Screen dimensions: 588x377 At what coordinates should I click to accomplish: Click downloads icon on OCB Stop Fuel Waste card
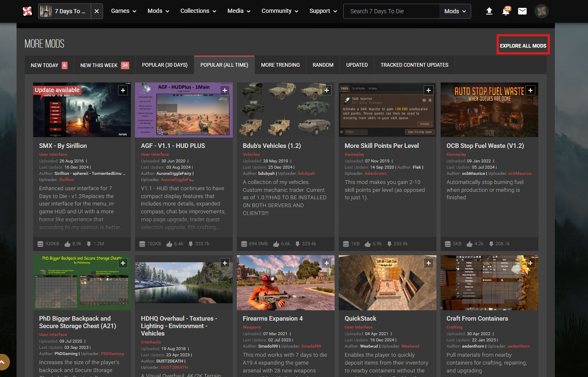[x=491, y=244]
